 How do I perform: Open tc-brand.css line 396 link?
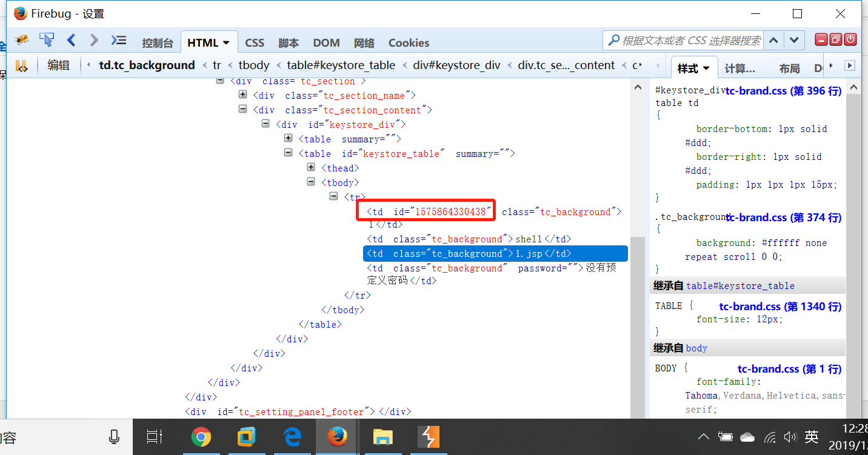[783, 91]
